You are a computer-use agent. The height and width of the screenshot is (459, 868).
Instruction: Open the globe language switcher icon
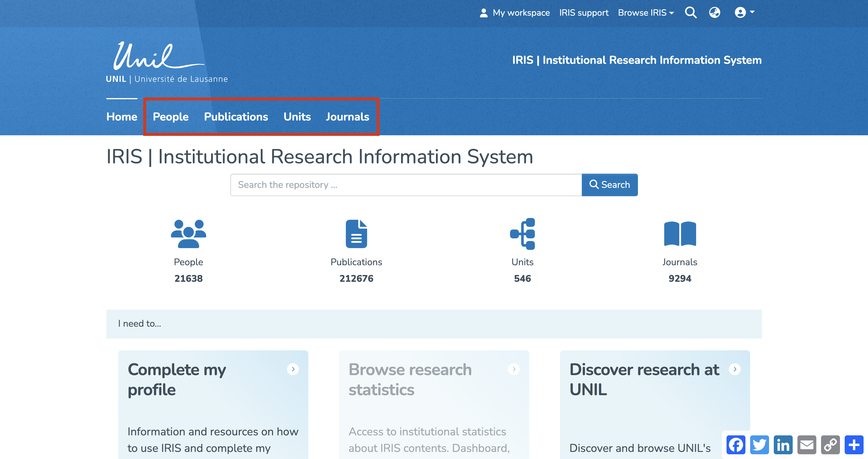point(714,12)
